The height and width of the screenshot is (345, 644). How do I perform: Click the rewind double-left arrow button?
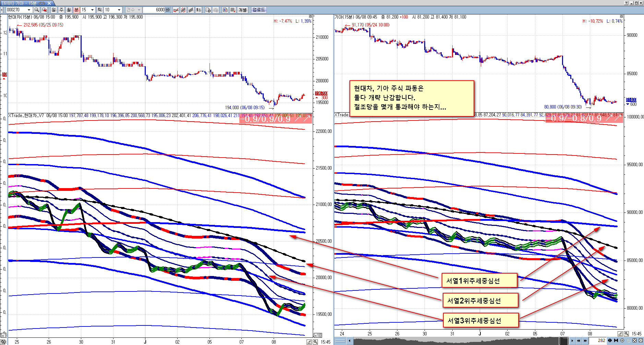(x=579, y=341)
